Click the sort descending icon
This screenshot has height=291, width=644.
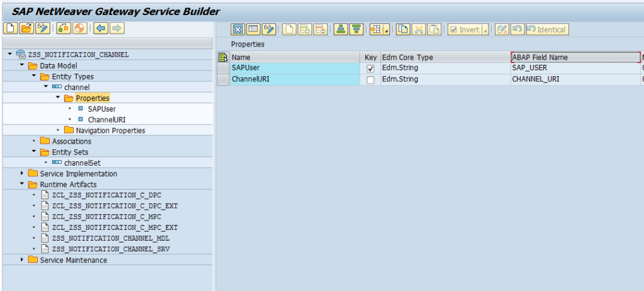(356, 29)
